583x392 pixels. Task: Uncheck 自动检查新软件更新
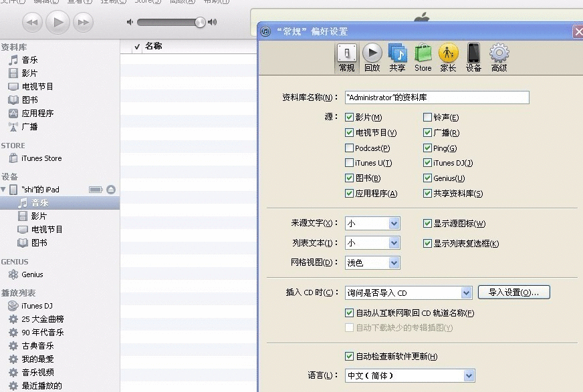[349, 356]
